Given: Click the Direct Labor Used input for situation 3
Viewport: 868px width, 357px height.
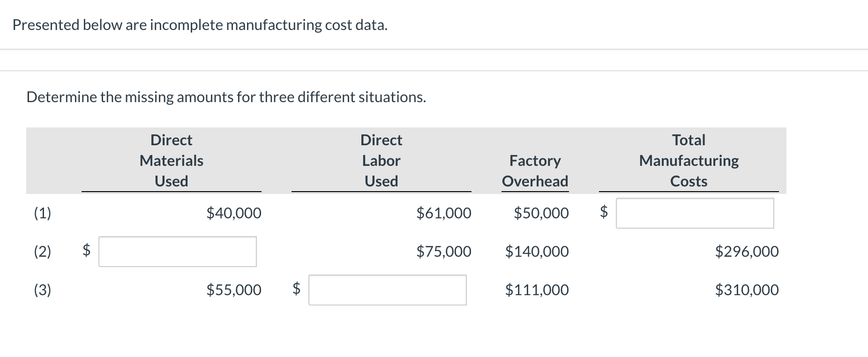Looking at the screenshot, I should coord(387,290).
